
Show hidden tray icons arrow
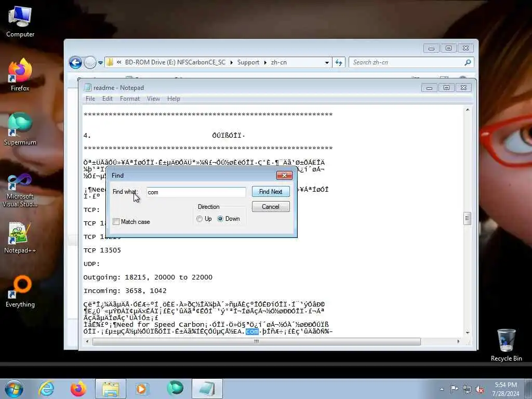(442, 389)
